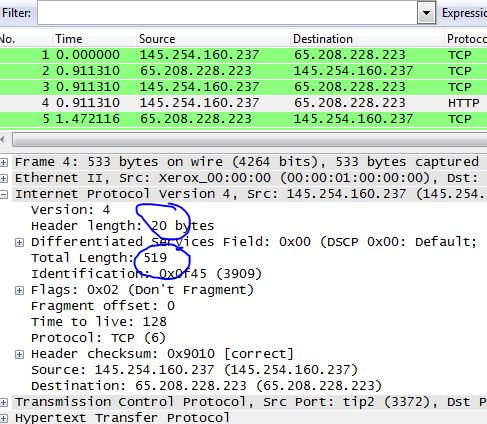Screen dimensions: 487x424
Task: Expand the Flags 0x02 node
Action: pyautogui.click(x=20, y=290)
